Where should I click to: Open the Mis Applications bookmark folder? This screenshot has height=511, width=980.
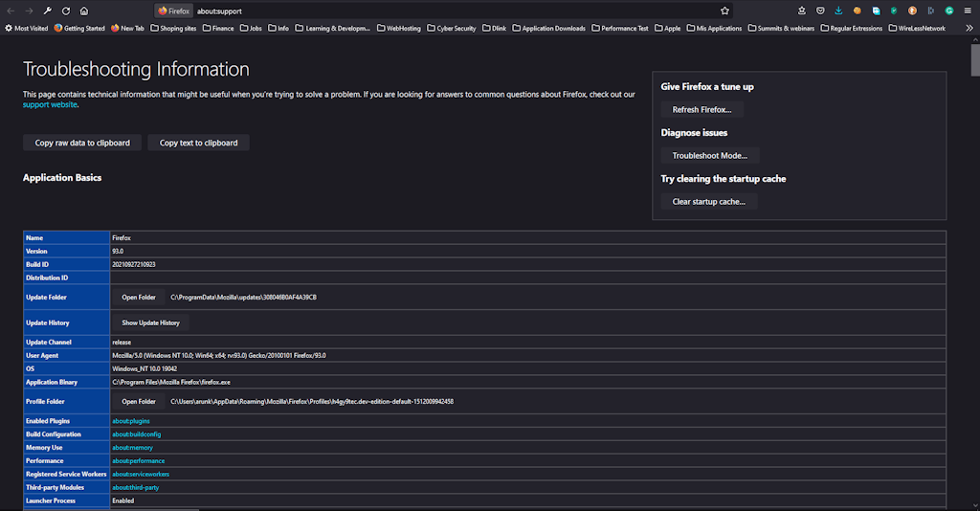(714, 28)
